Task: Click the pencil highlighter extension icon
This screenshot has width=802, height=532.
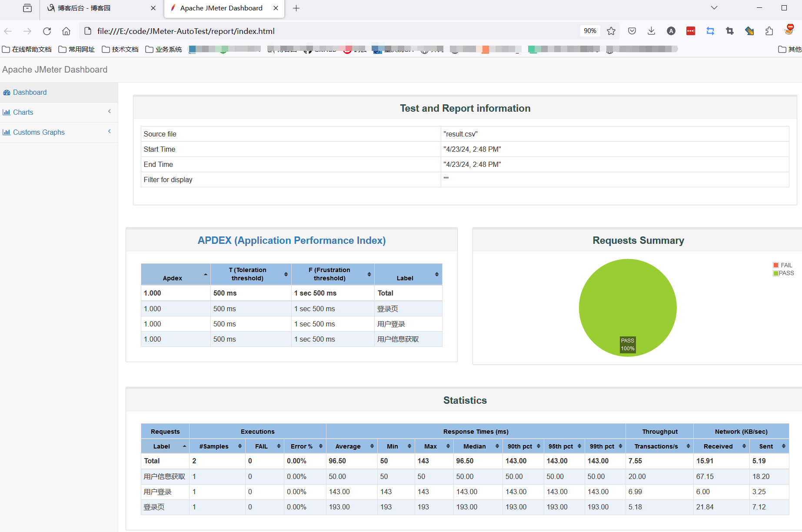Action: (749, 31)
